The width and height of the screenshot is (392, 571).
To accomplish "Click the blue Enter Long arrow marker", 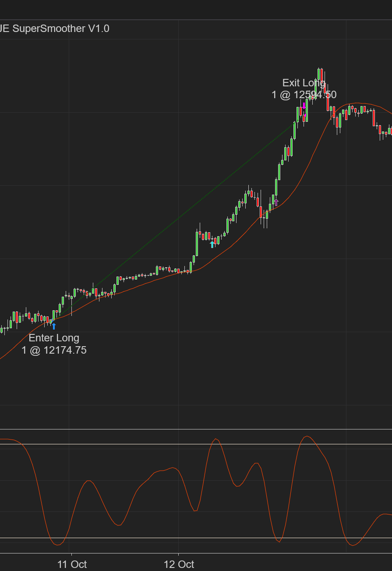I will click(x=54, y=326).
